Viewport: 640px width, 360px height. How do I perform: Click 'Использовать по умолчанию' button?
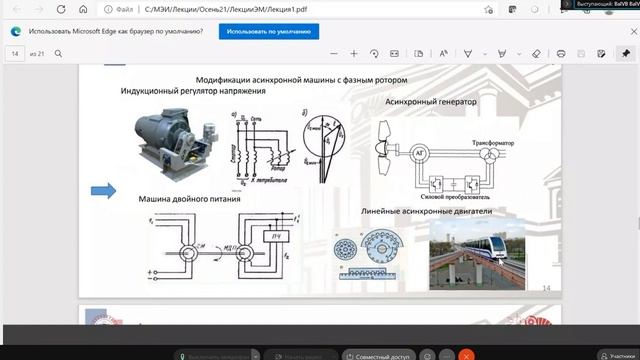point(269,31)
